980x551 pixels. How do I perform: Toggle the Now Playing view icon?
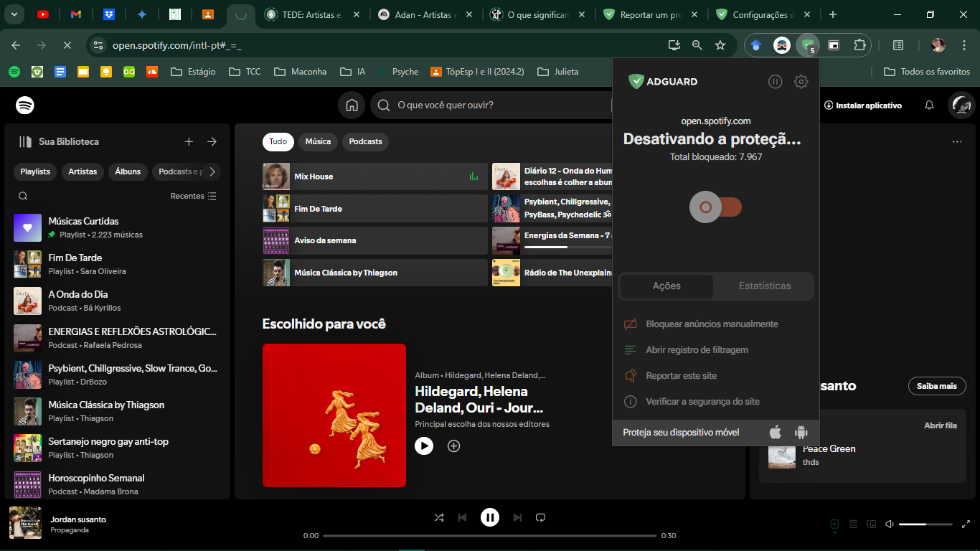pos(834,524)
